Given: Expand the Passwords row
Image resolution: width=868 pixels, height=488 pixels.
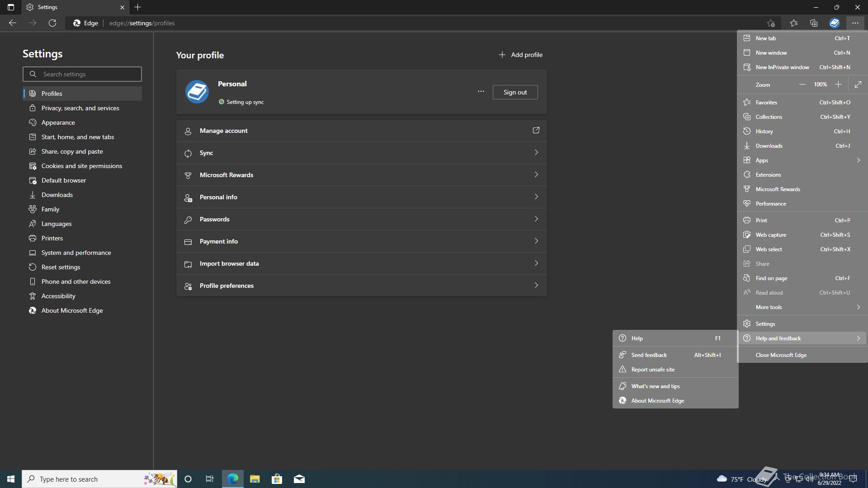Looking at the screenshot, I should pyautogui.click(x=361, y=219).
